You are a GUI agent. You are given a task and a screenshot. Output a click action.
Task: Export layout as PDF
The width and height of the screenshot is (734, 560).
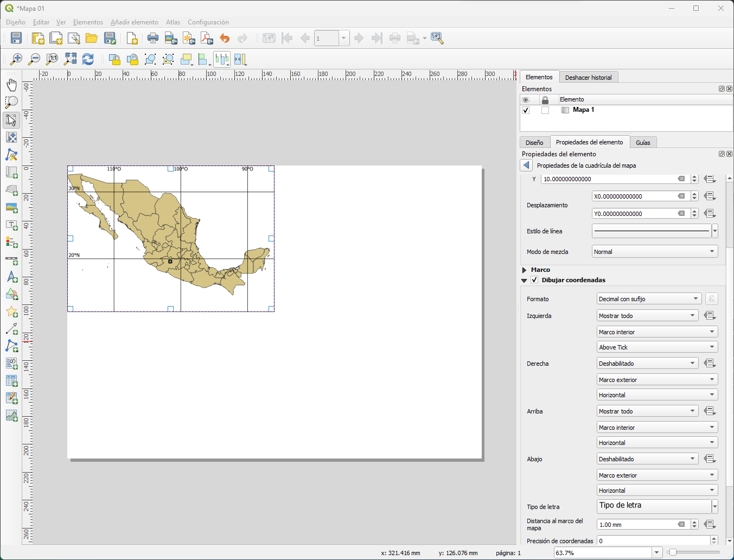[207, 38]
